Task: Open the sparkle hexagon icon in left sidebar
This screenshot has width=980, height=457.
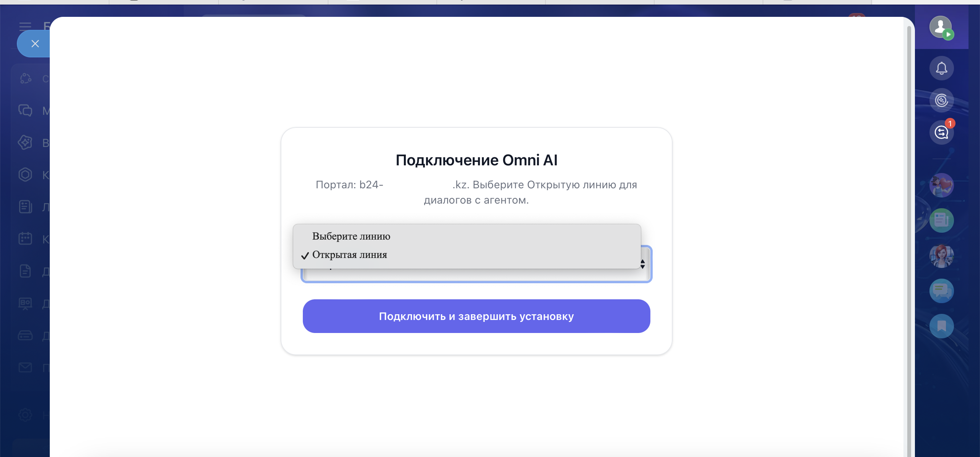Action: point(25,143)
